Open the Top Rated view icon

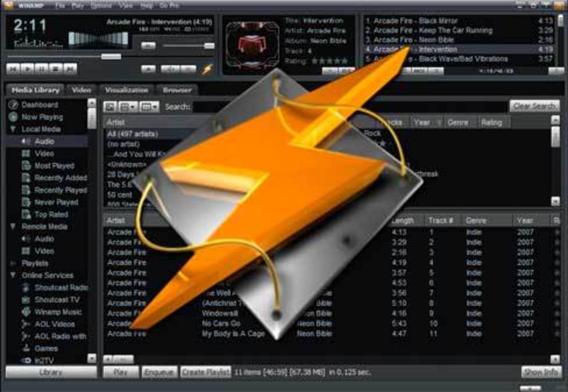click(26, 215)
